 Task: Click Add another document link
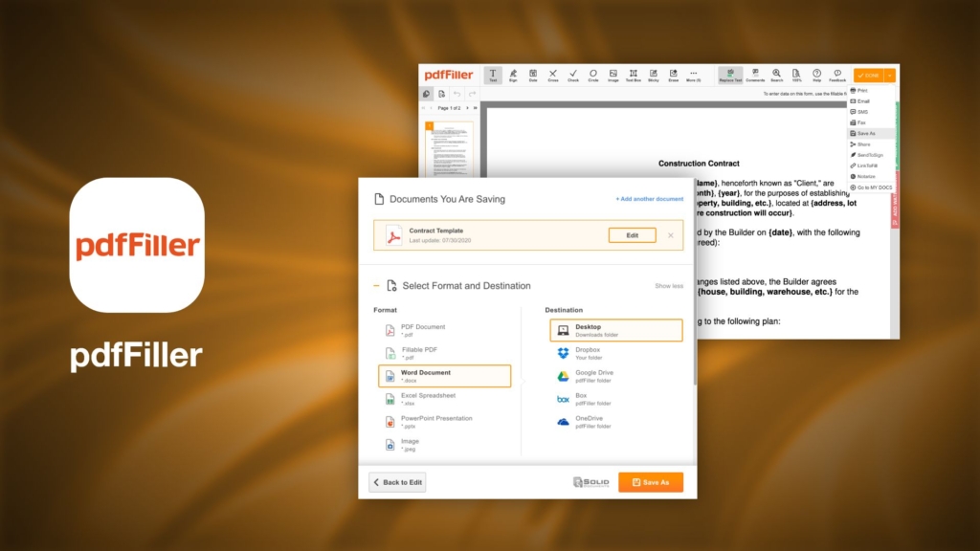click(650, 199)
